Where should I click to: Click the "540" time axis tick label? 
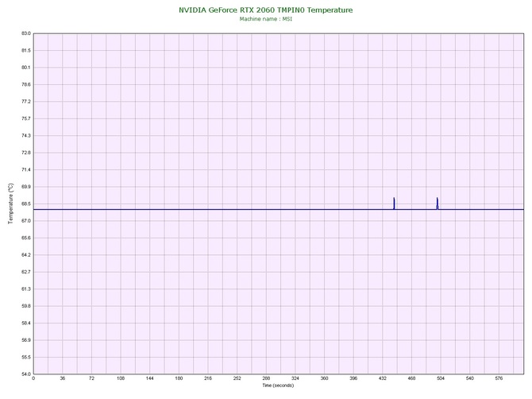(x=470, y=378)
